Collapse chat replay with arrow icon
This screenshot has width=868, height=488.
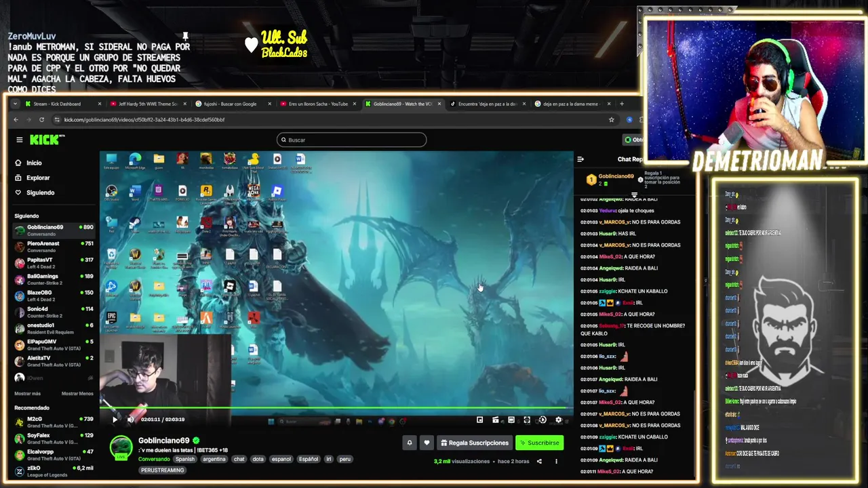coord(580,159)
